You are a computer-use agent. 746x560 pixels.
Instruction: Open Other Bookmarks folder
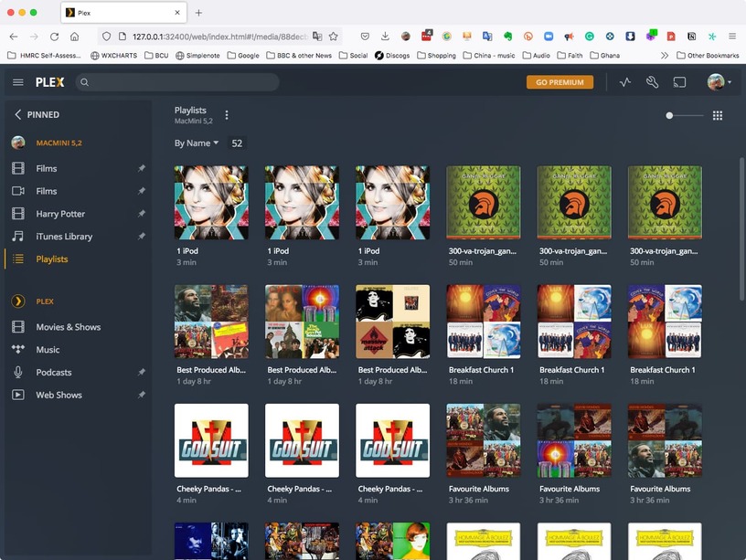click(x=708, y=56)
